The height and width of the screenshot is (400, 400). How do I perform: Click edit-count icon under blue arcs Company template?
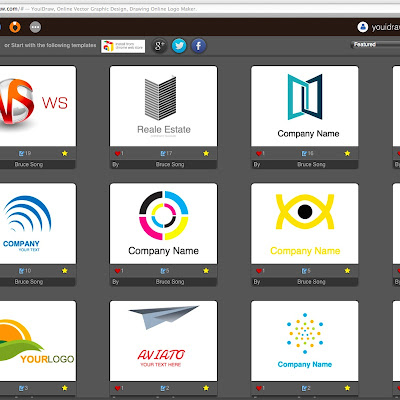22,271
